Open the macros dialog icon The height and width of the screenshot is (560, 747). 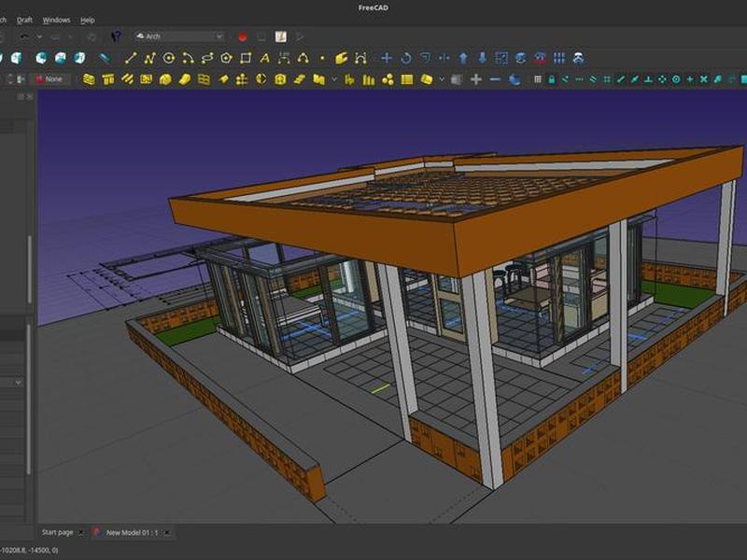pos(281,36)
